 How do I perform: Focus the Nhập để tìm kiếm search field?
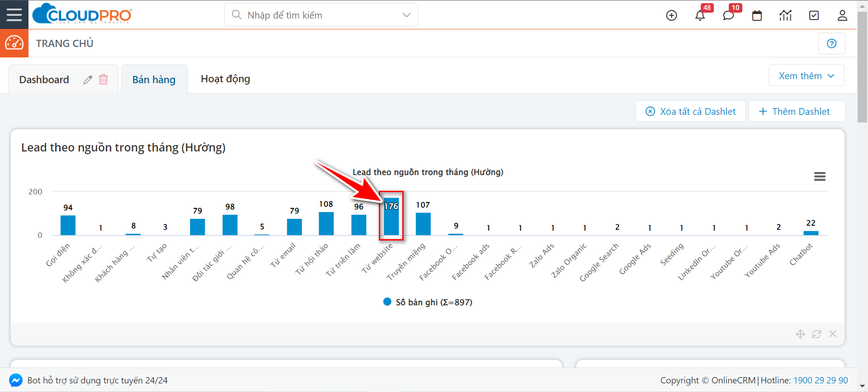click(x=321, y=15)
